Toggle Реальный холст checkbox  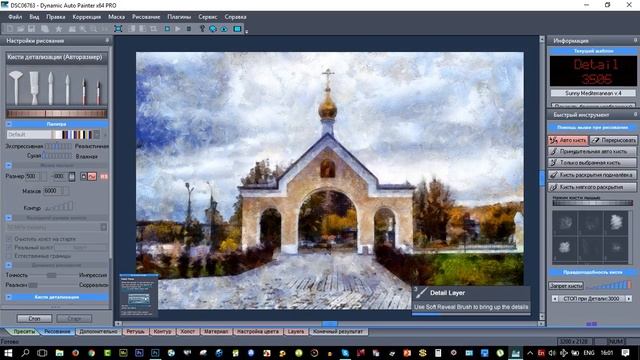tap(9, 247)
